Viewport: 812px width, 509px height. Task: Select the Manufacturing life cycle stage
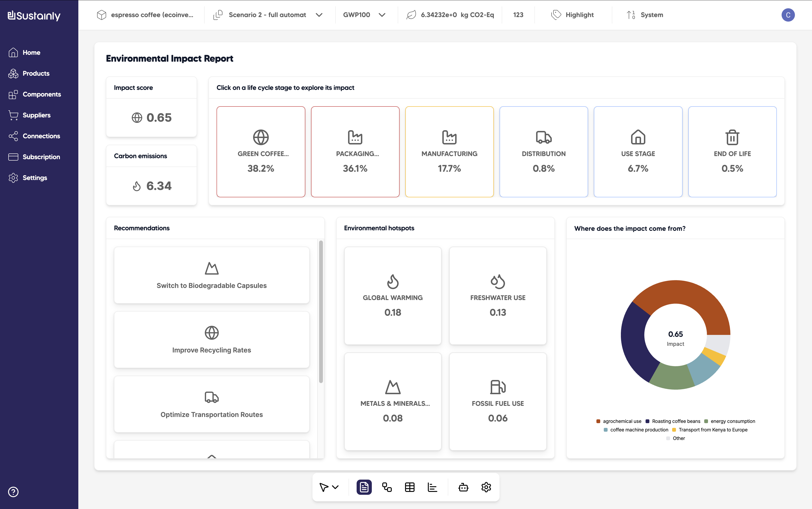pos(449,152)
